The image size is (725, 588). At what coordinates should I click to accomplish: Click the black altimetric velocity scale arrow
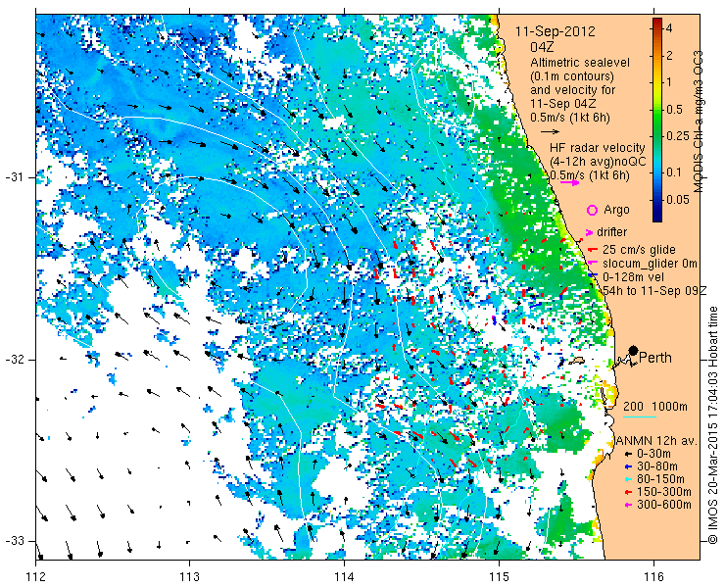coord(551,132)
